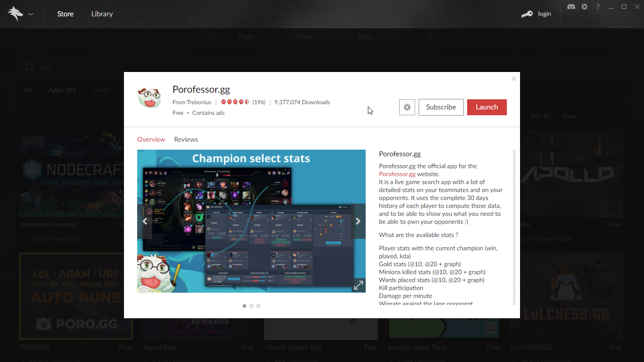
Task: Click the star rating icons
Action: (235, 102)
